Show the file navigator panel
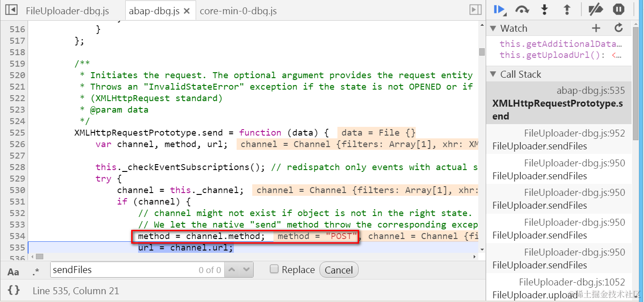The image size is (644, 302). coord(11,10)
